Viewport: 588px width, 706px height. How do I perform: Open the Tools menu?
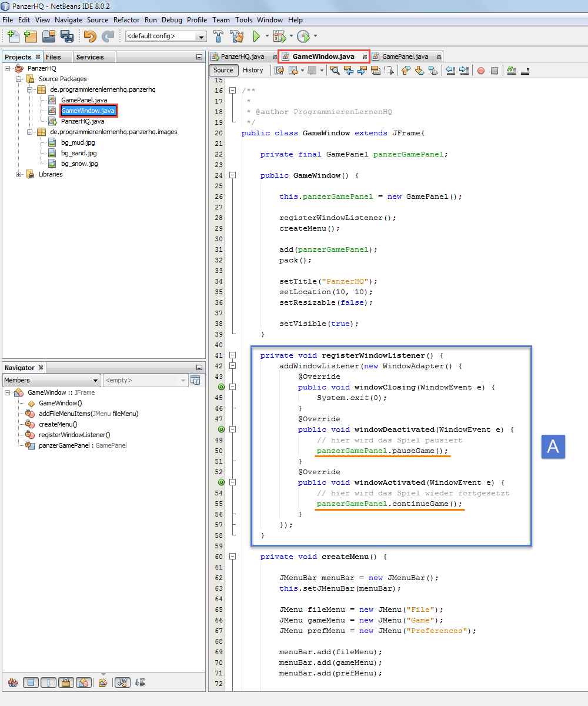point(243,19)
